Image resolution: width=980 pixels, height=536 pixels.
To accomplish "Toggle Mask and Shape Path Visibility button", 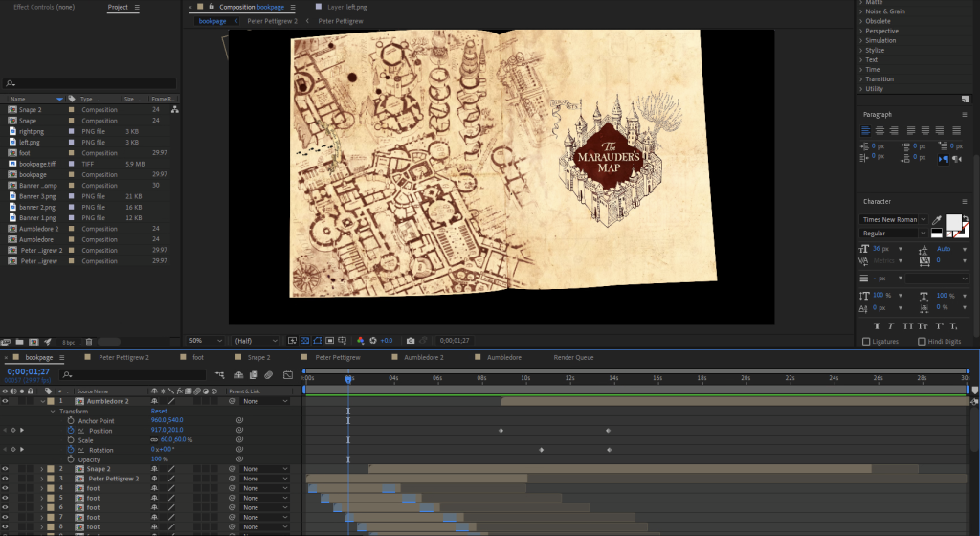I will point(317,341).
